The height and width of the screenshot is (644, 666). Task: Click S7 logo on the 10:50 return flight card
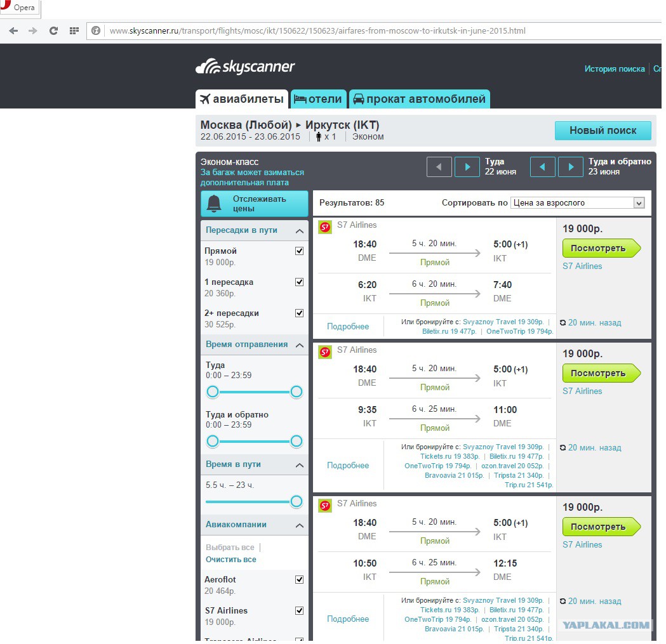325,506
